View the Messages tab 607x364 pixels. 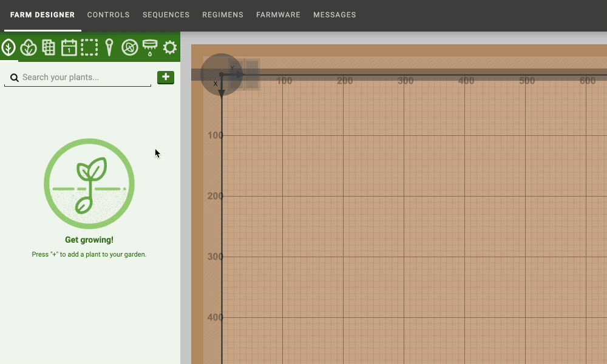coord(334,15)
